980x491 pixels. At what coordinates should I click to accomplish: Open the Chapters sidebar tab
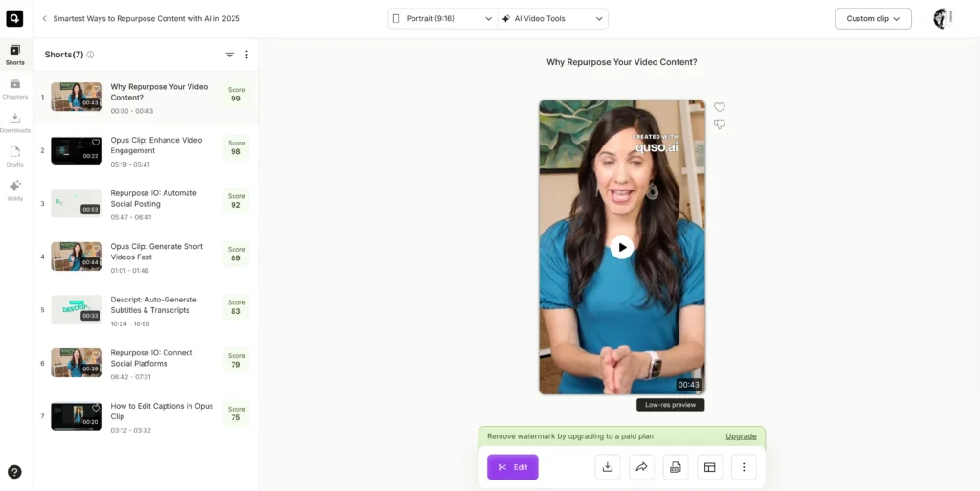(15, 89)
